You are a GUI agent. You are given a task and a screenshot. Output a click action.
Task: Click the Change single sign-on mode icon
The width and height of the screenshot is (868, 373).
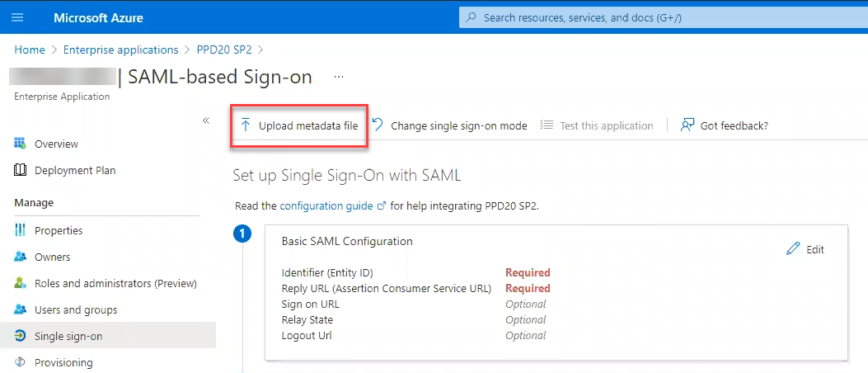(378, 125)
